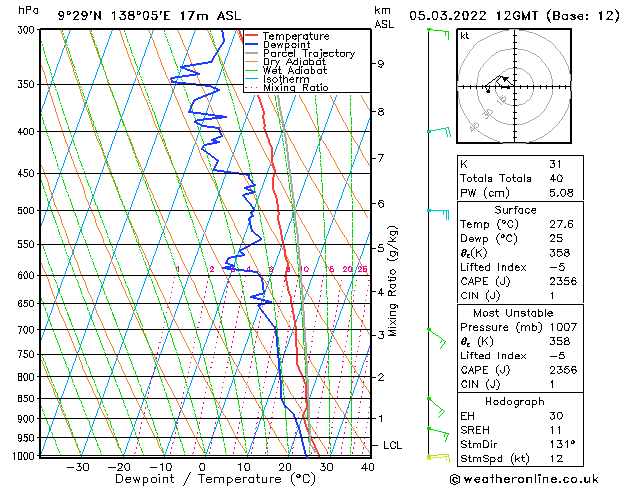Click the surface Temp value 27.6
This screenshot has height=486, width=629.
561,224
